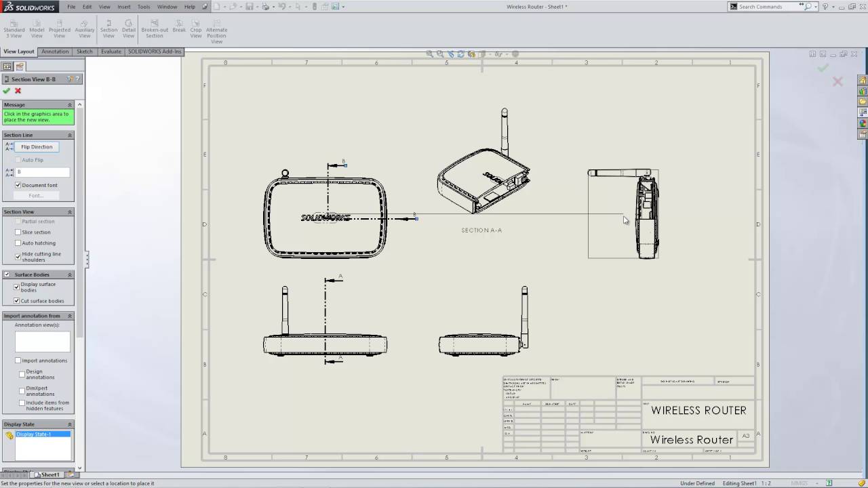Select the Auxiliary View tool
868x488 pixels.
point(85,29)
